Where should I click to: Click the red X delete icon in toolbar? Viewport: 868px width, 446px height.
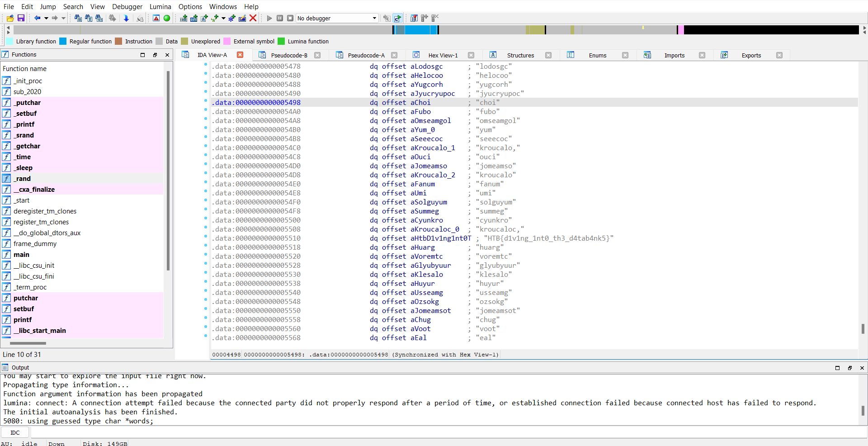253,18
